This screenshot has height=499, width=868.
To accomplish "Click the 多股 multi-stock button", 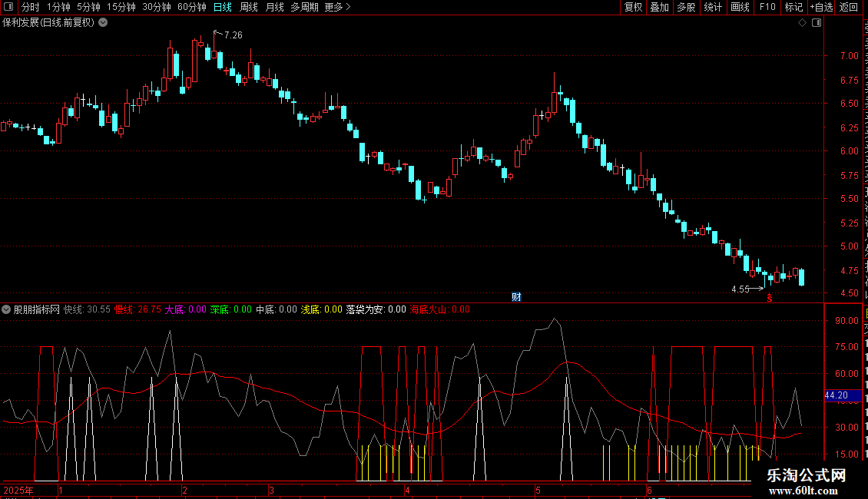I will [x=687, y=7].
